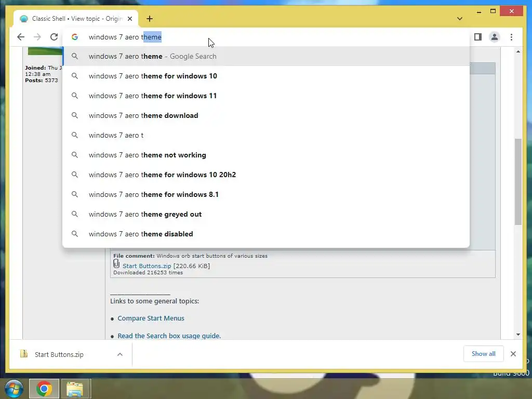The width and height of the screenshot is (532, 399).
Task: Open downloaded Start Buttons.zip in download bar
Action: click(59, 354)
